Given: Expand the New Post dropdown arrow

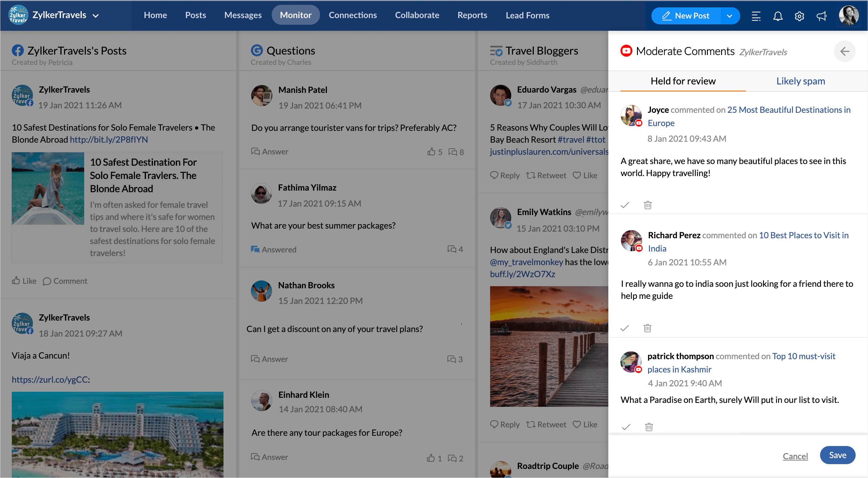Looking at the screenshot, I should pos(730,16).
